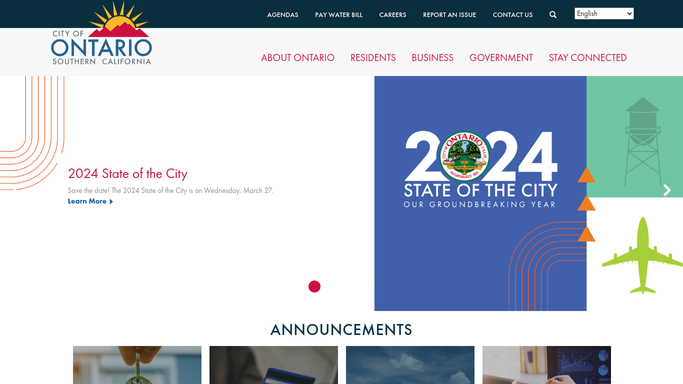Click the Report an Issue link
The height and width of the screenshot is (384, 683).
coord(450,15)
